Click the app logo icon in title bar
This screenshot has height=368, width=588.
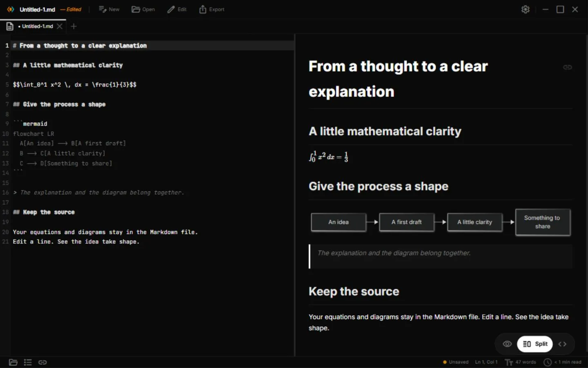click(11, 9)
